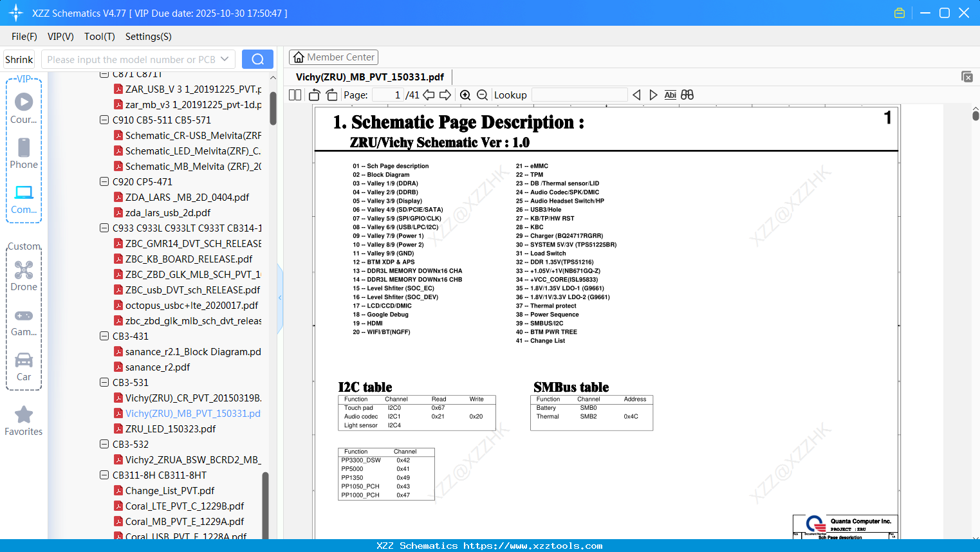
Task: Click the Shrink button
Action: [19, 59]
